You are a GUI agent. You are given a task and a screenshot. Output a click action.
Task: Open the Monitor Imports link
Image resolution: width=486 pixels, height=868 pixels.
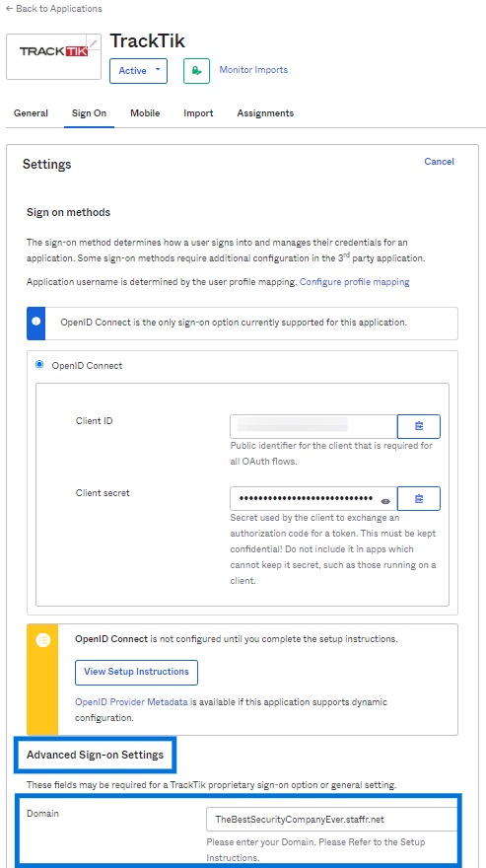pos(253,70)
